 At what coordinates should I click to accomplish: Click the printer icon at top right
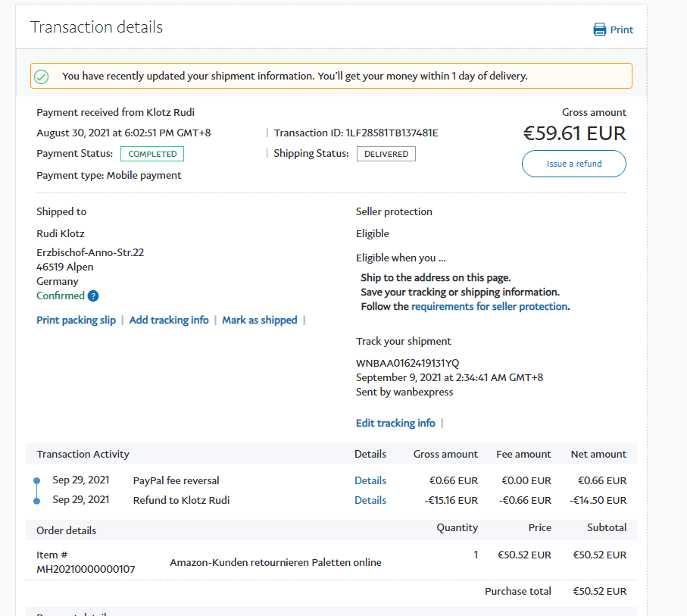599,30
